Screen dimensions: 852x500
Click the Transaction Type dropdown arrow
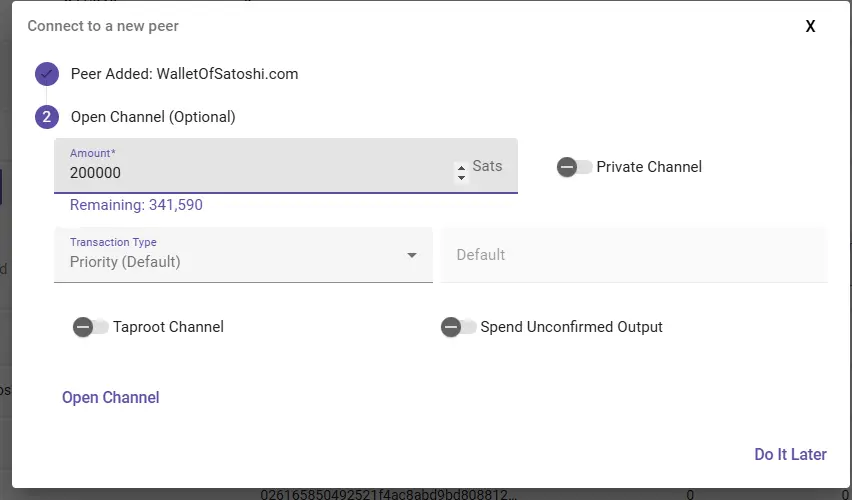point(412,255)
